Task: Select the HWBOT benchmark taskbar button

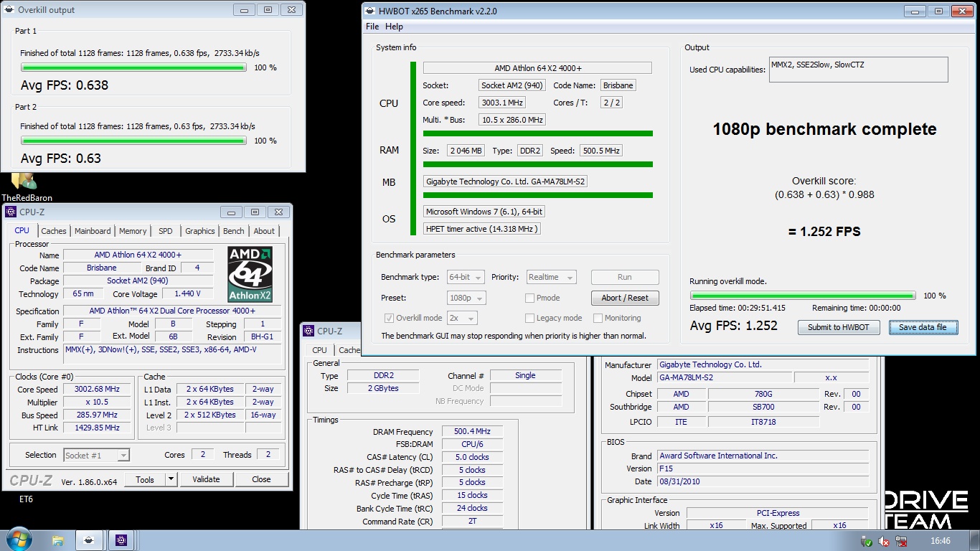Action: (89, 540)
